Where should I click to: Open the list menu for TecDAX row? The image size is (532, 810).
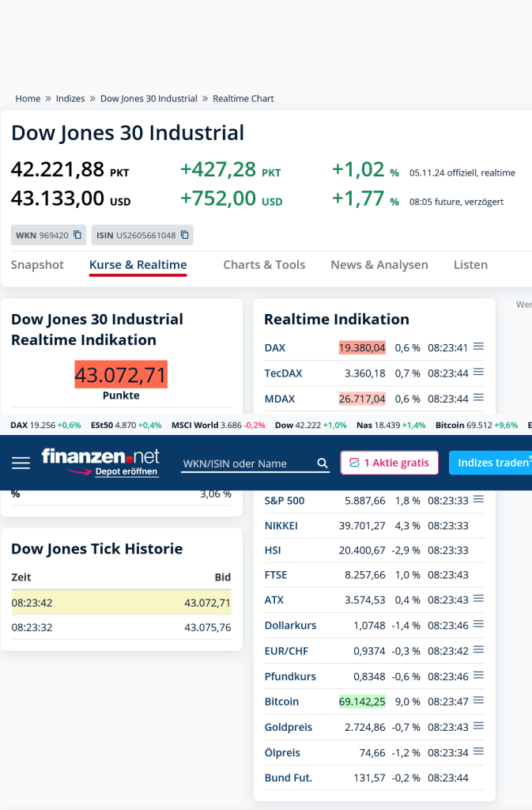click(478, 372)
